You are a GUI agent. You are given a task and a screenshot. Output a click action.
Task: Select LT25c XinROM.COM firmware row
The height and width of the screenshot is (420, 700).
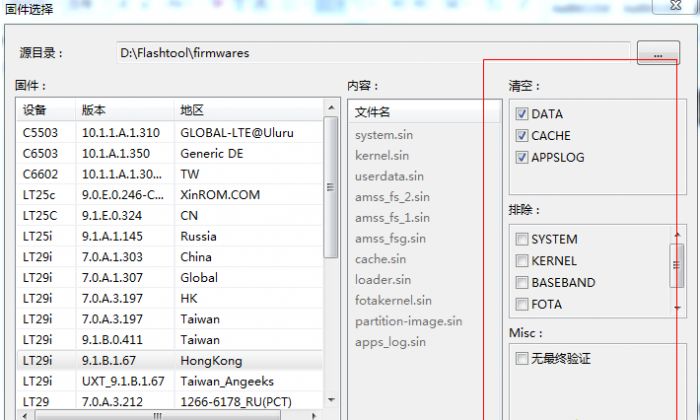coord(169,195)
